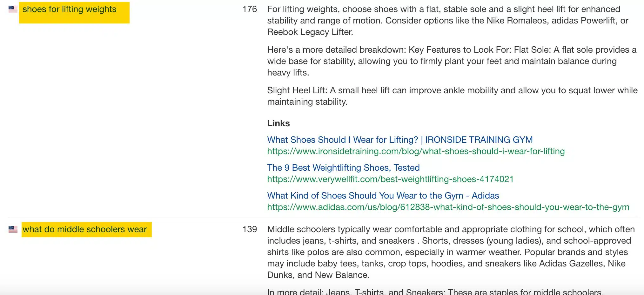Click the "Dunks, and New Balance" text line
644x295 pixels.
point(318,275)
